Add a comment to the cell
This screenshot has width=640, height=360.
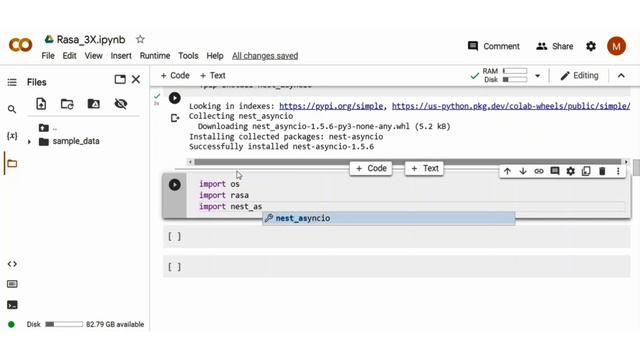point(555,171)
